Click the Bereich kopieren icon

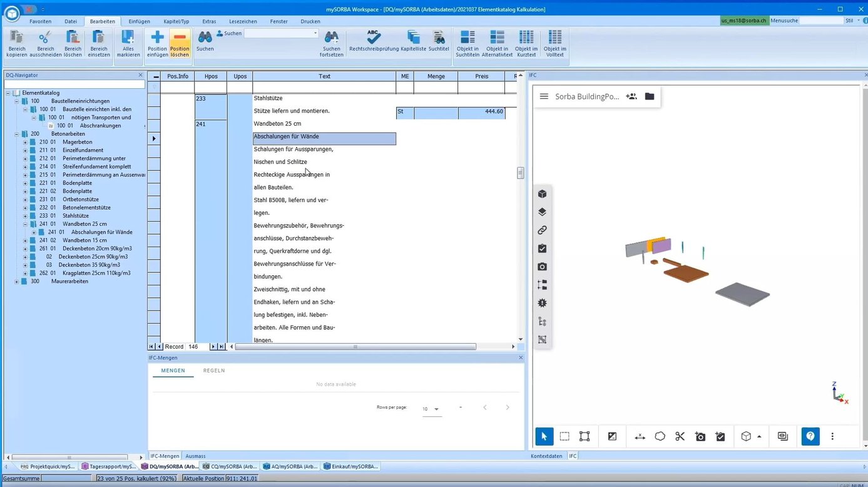(x=17, y=38)
